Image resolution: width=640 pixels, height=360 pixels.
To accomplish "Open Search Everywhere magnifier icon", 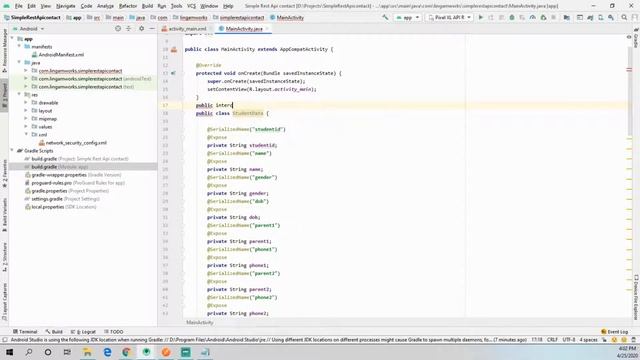I will pos(624,18).
